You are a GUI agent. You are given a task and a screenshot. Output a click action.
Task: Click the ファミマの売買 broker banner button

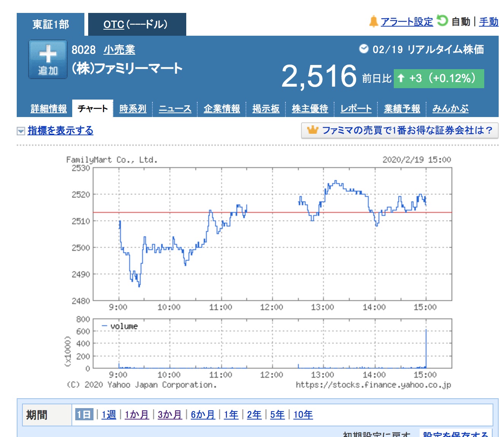pos(400,130)
